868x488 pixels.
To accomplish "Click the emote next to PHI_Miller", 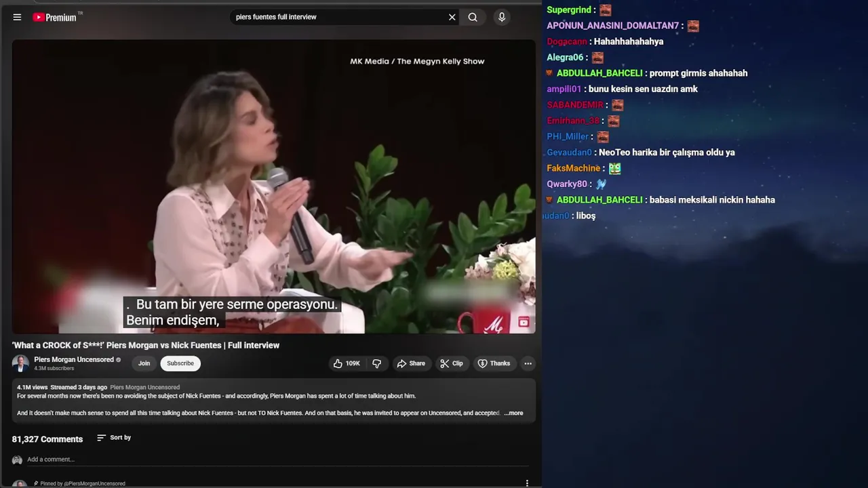I will (603, 137).
